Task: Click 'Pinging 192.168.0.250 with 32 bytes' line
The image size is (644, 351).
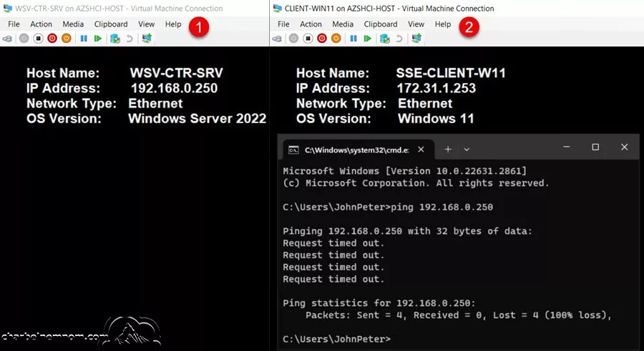Action: pos(407,231)
